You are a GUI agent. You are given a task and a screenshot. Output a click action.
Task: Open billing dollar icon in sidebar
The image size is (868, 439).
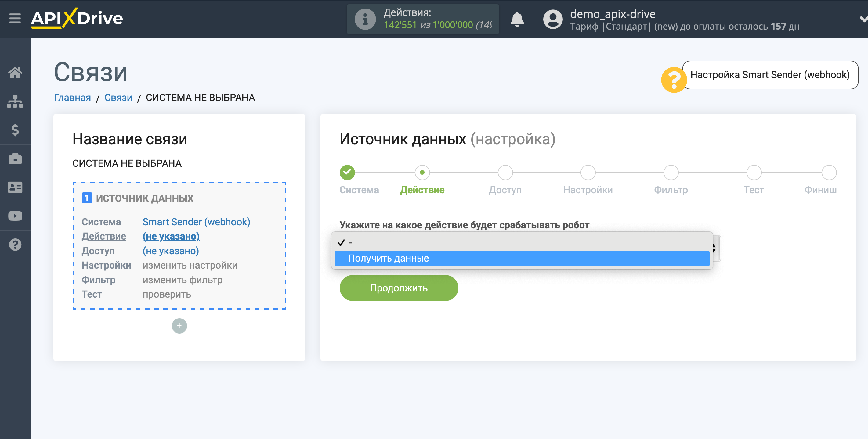15,130
